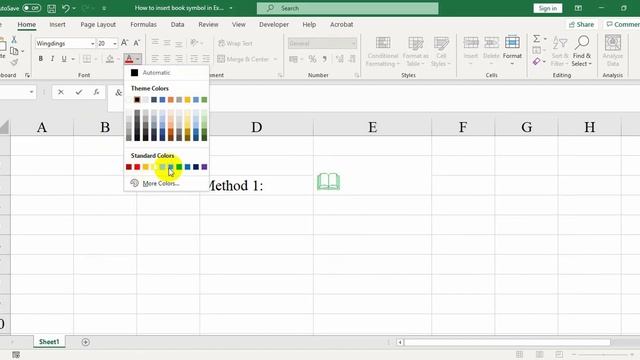Click the Fill Color paint bucket icon
Screen dimensions: 640x360
(110, 59)
